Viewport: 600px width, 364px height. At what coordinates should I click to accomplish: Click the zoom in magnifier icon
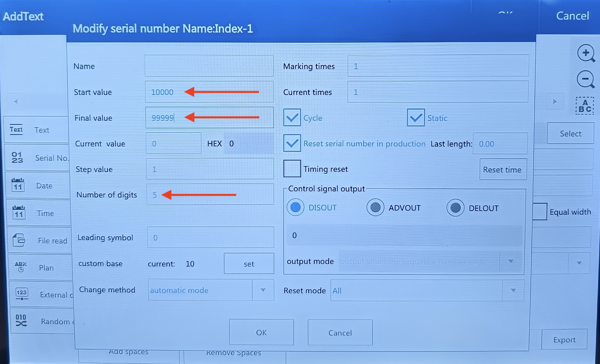586,53
